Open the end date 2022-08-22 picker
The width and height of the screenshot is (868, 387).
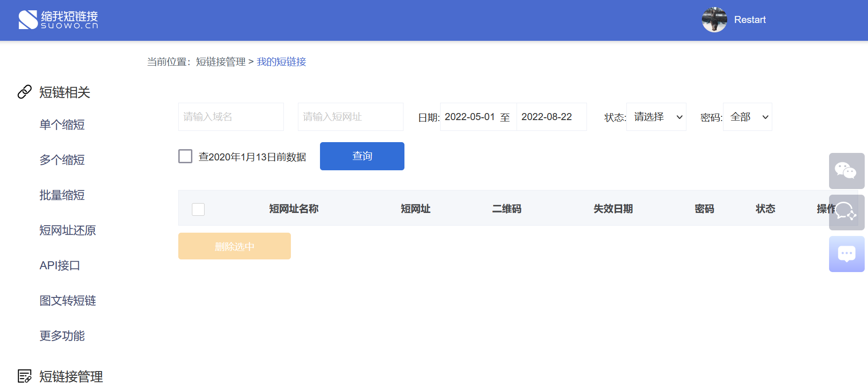[551, 117]
